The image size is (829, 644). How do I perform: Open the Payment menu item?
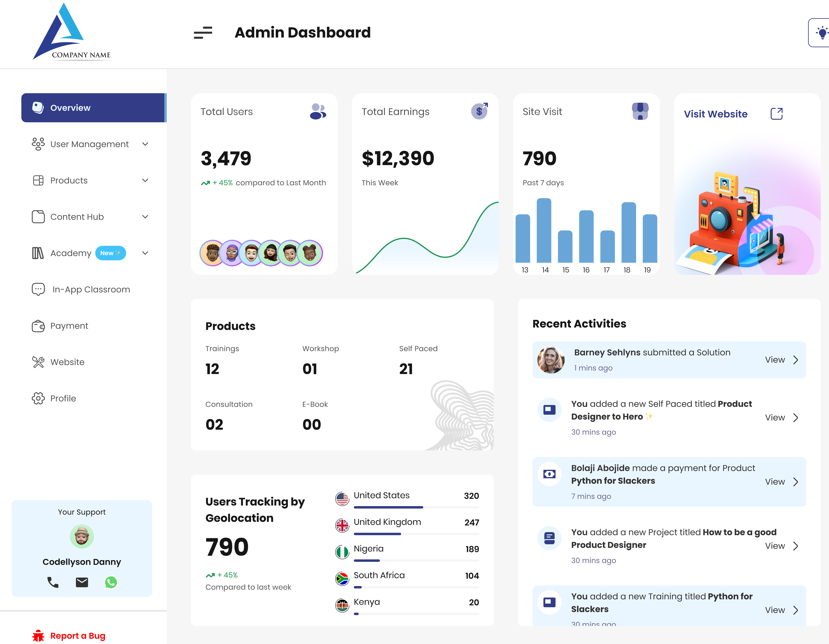click(x=69, y=326)
